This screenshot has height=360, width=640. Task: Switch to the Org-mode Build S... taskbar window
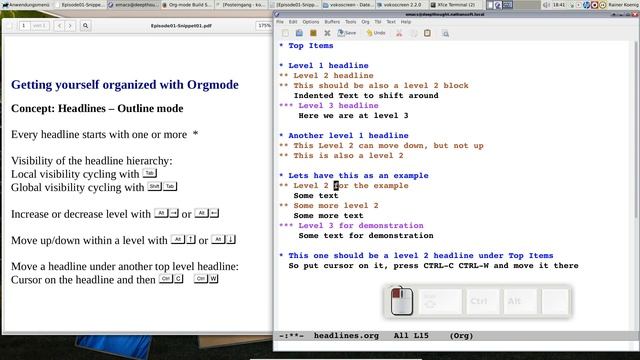(x=187, y=5)
